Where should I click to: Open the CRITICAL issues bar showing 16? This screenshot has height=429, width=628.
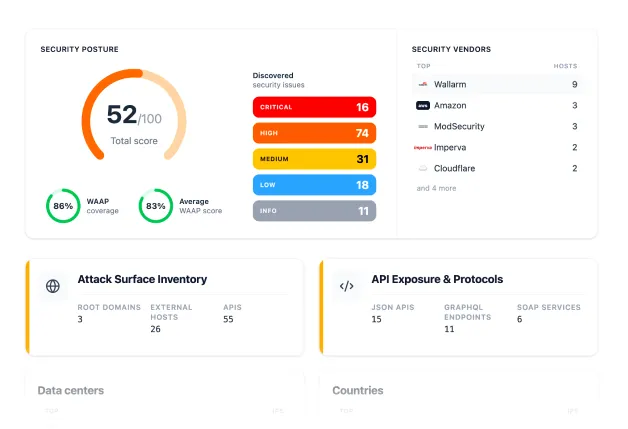[314, 107]
